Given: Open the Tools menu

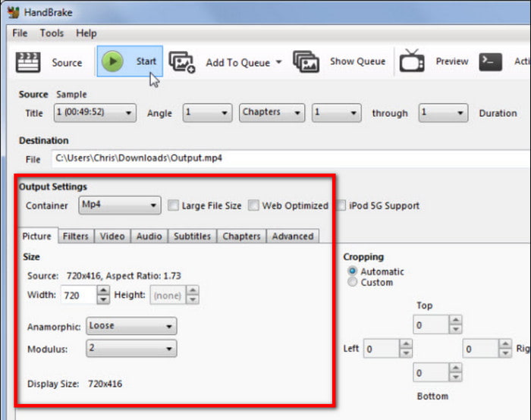Looking at the screenshot, I should 52,33.
